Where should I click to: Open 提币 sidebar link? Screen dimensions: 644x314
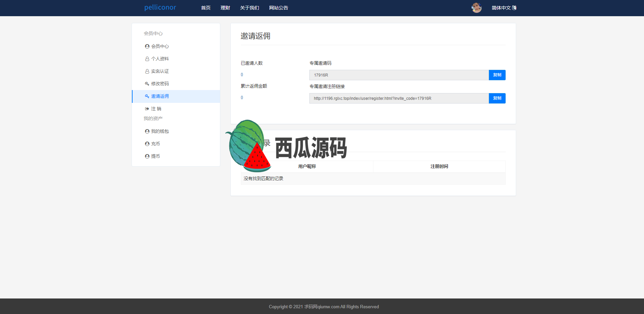click(x=156, y=156)
